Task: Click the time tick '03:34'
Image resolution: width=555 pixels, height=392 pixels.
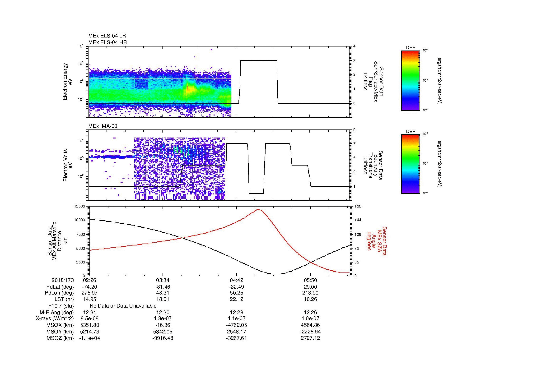Action: 163,280
